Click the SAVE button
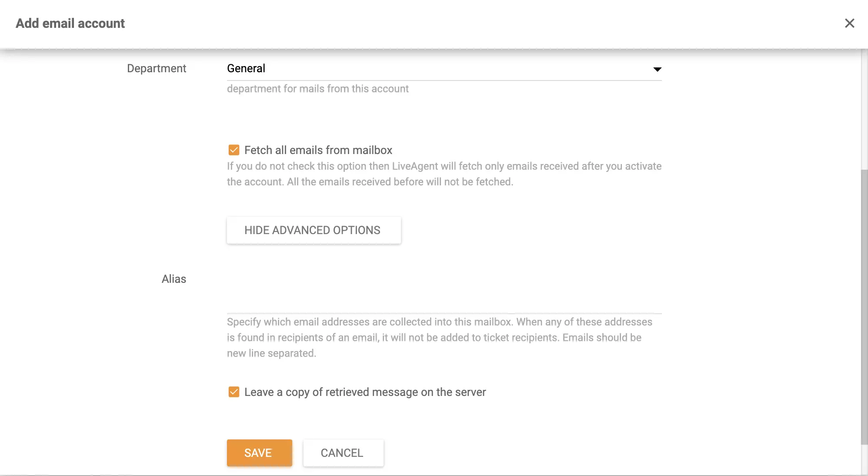 tap(259, 453)
